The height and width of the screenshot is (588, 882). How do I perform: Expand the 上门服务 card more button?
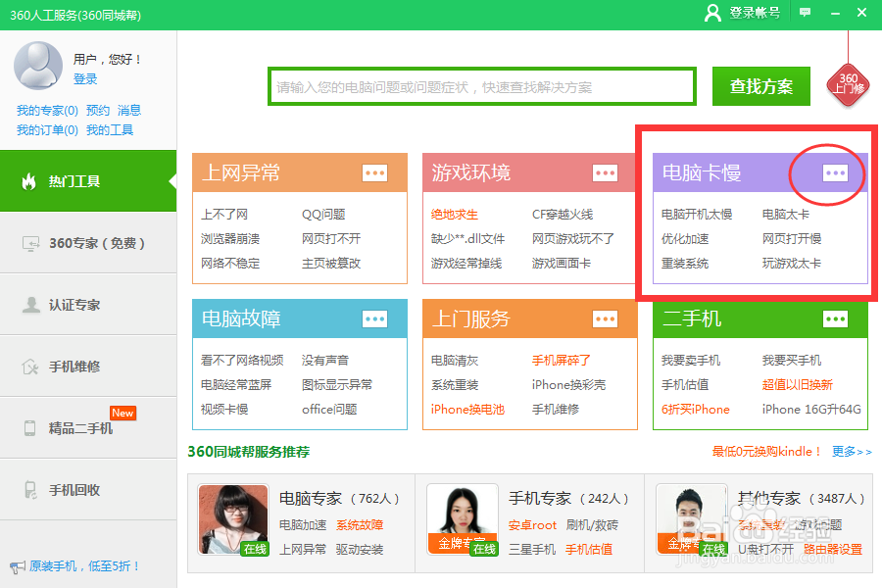pos(606,319)
